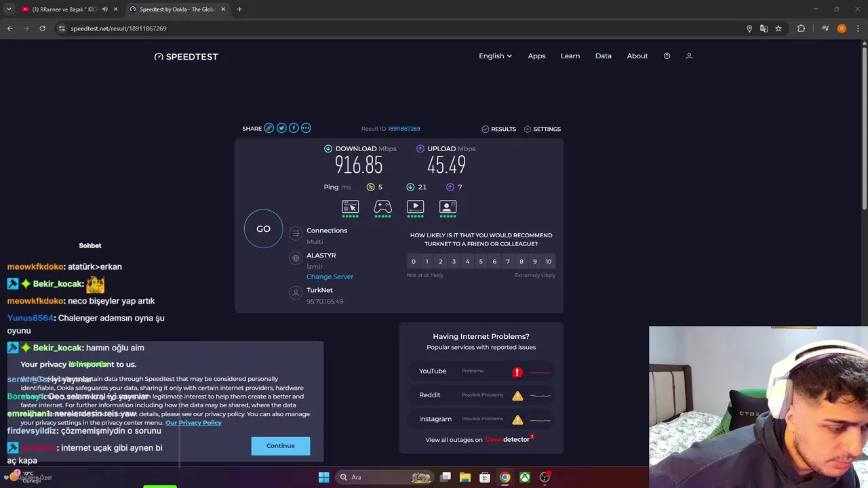Click the web browsing performance icon

click(350, 207)
